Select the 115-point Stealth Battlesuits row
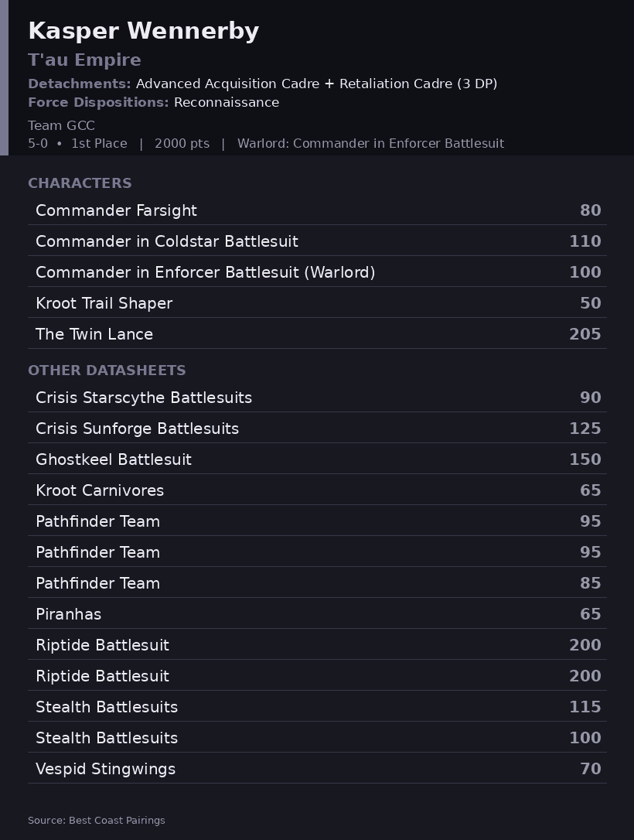Screen dimensions: 634x840 click(x=317, y=707)
